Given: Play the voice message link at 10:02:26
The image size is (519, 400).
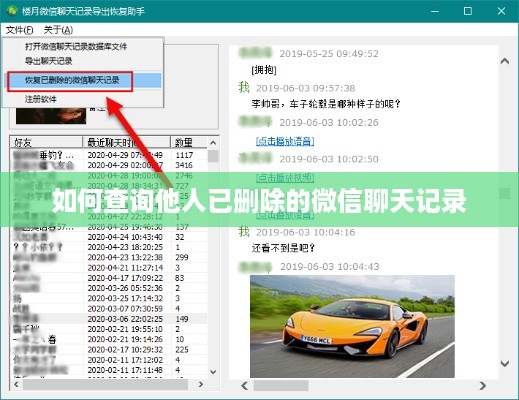Looking at the screenshot, I should [285, 141].
